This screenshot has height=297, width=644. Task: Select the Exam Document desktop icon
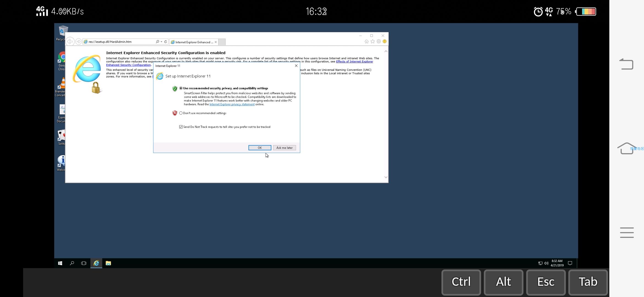[62, 113]
